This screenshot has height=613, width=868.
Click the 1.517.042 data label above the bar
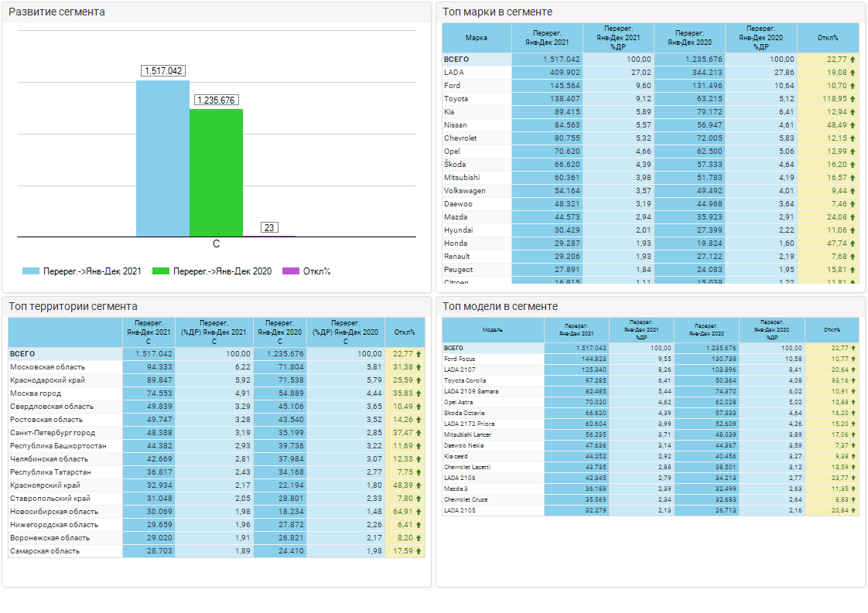163,71
